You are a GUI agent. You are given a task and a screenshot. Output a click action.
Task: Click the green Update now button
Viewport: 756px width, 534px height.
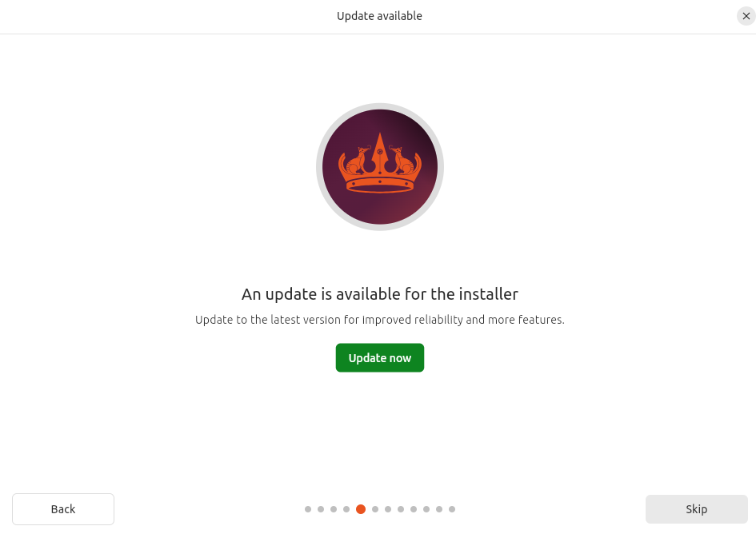[379, 357]
